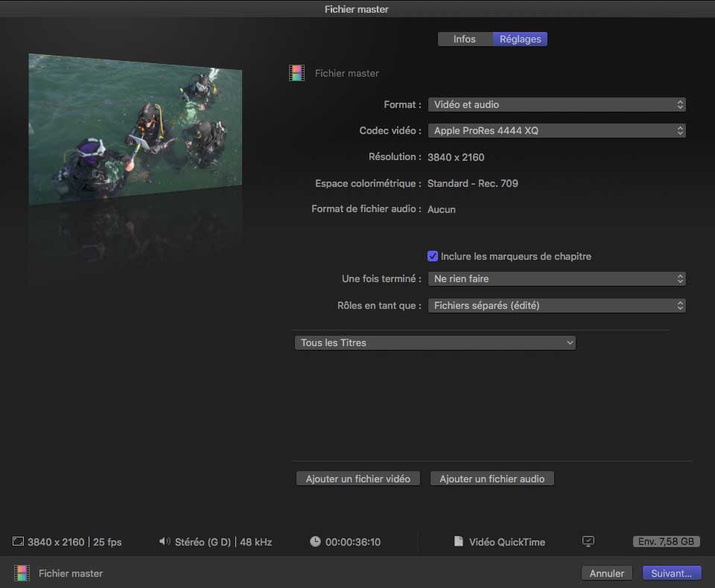Image resolution: width=715 pixels, height=588 pixels.
Task: Expand the Une fois terminé dropdown
Action: pos(556,279)
